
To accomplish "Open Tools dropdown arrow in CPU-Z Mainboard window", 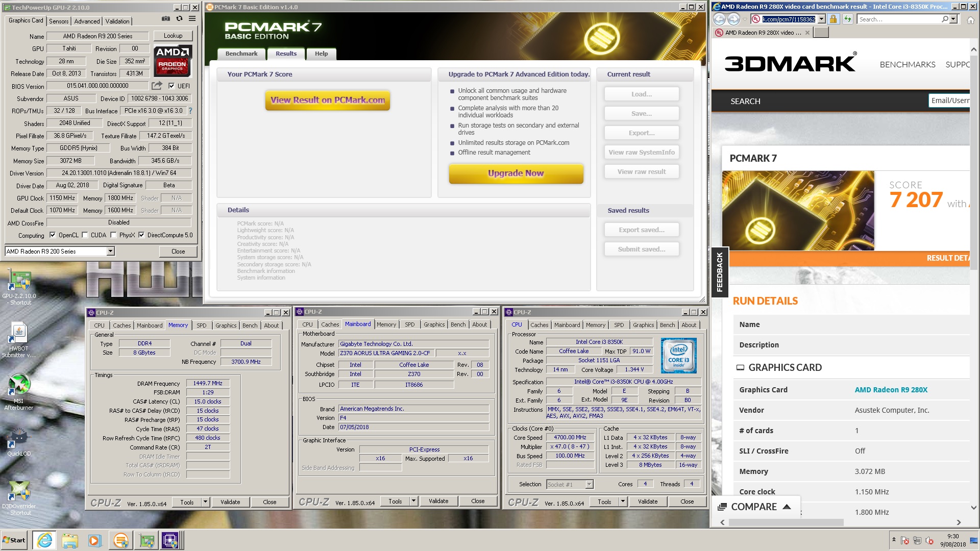I will point(413,502).
